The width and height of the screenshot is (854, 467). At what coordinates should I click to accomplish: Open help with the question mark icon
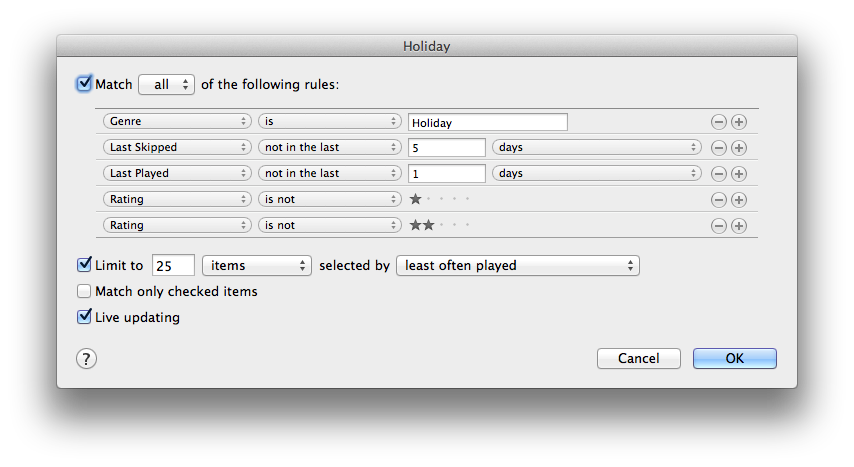86,359
